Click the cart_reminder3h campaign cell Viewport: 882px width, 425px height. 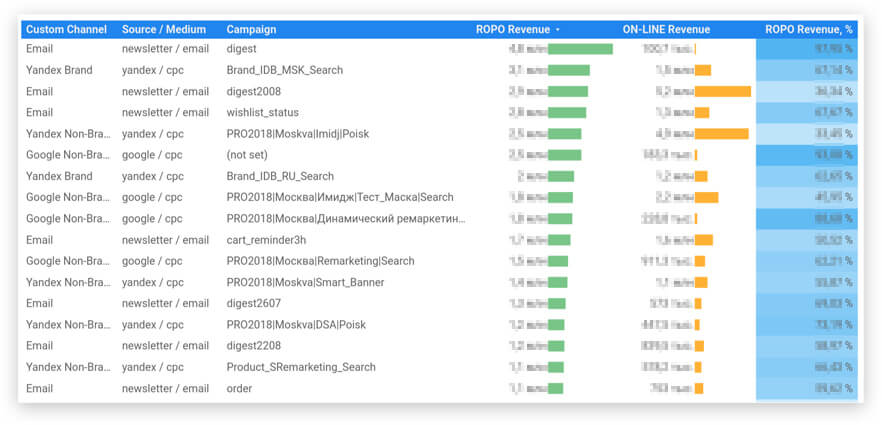click(266, 240)
